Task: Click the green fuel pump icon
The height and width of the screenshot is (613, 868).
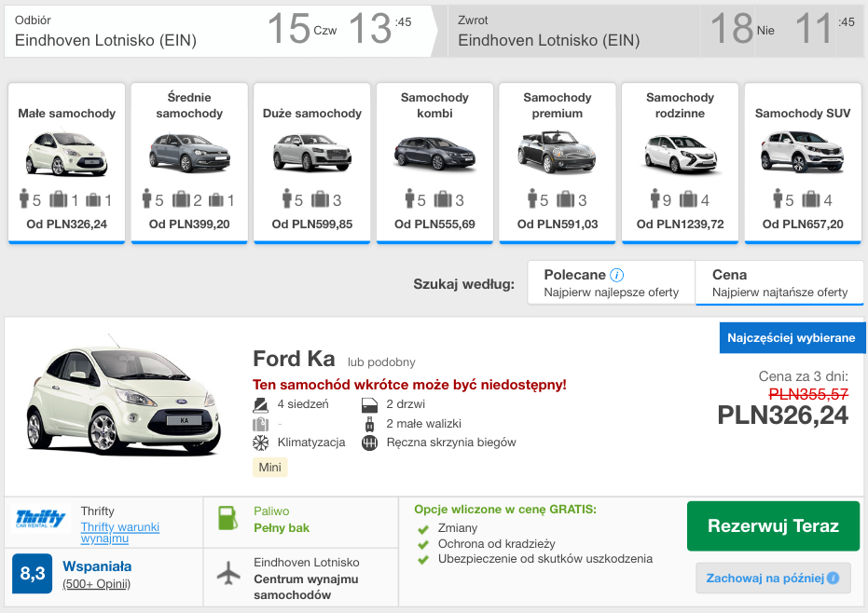Action: [227, 518]
